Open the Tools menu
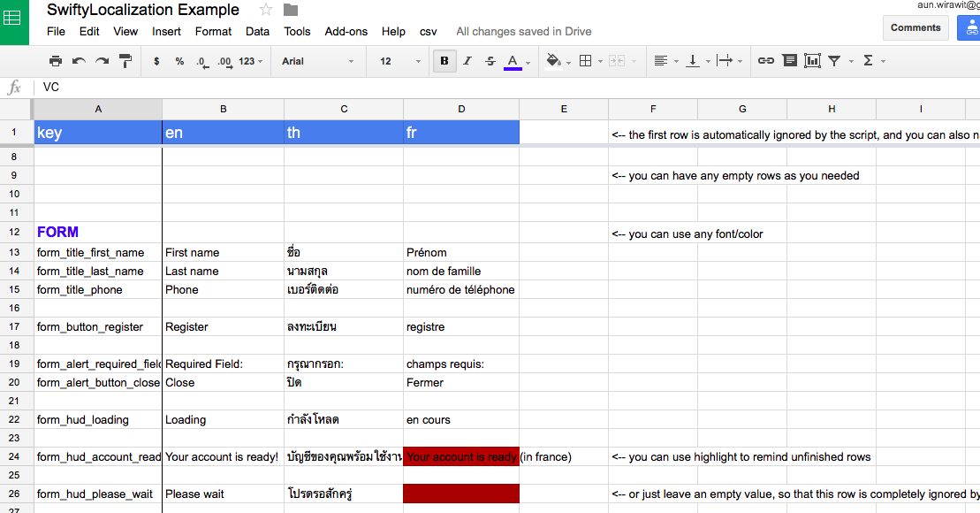 pyautogui.click(x=297, y=31)
